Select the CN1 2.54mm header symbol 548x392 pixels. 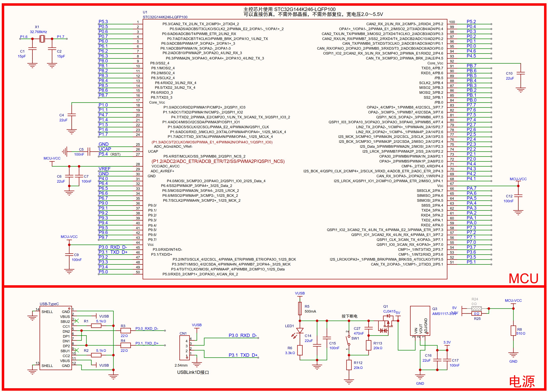185,348
